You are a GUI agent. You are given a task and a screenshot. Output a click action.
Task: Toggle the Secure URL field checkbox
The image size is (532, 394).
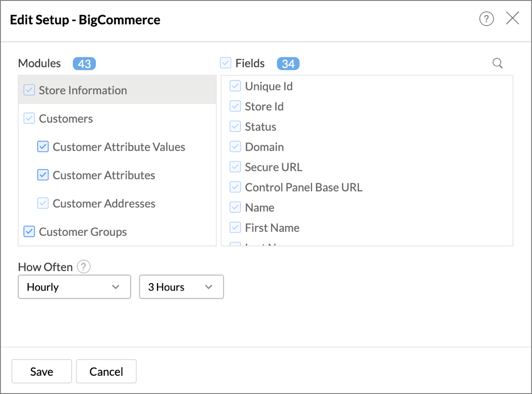tap(235, 167)
